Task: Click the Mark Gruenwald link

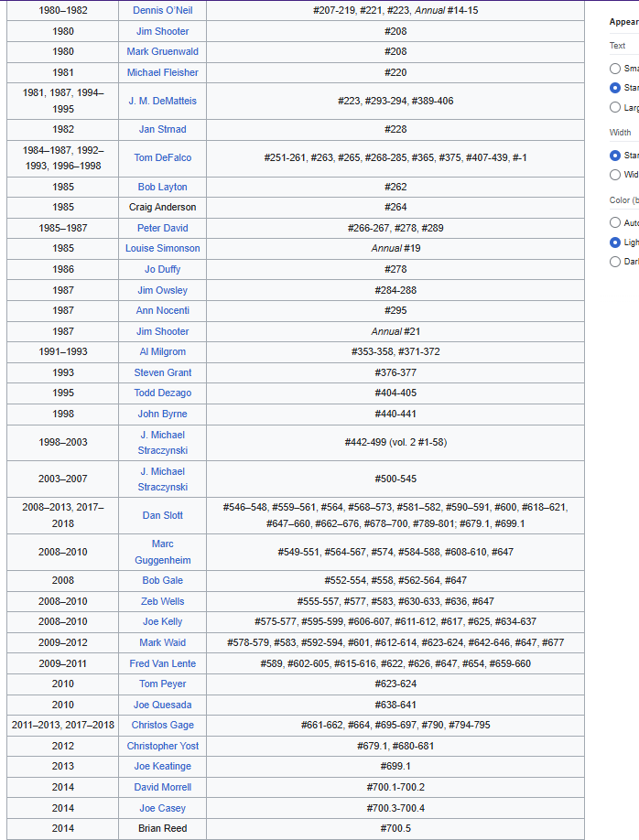Action: tap(162, 51)
